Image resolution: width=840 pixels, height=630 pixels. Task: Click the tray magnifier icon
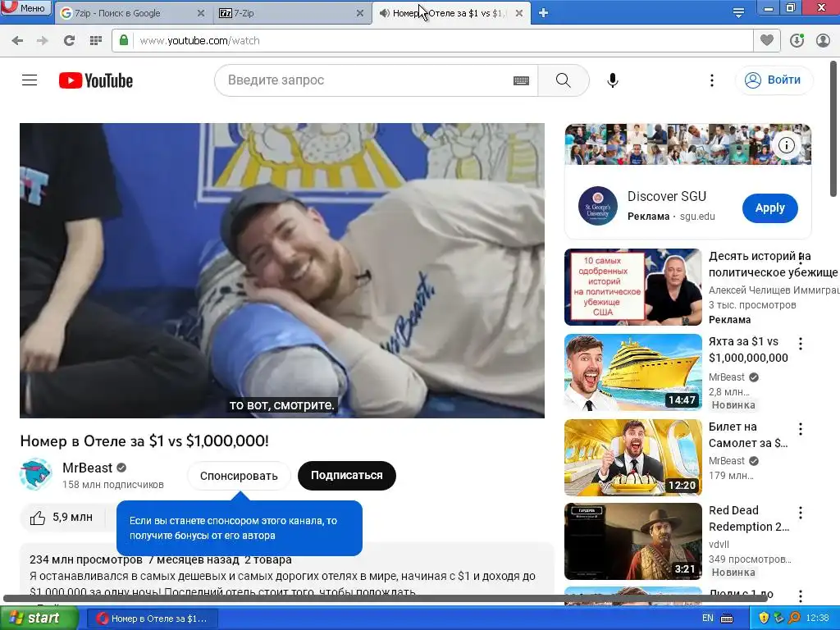tap(794, 619)
